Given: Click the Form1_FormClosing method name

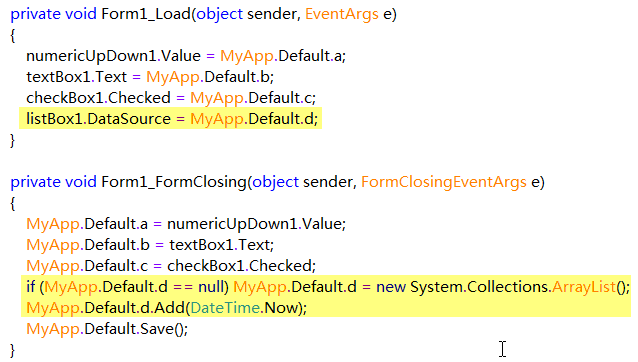Looking at the screenshot, I should (174, 182).
